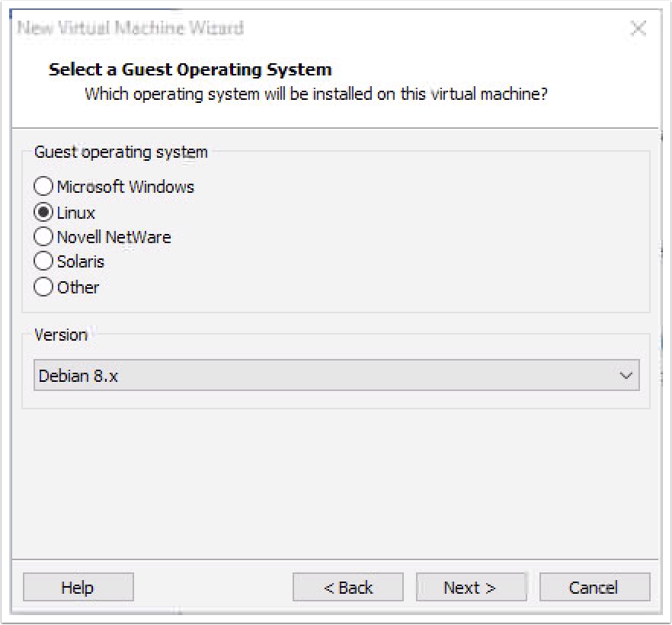
Task: Click the Version group label
Action: point(61,335)
